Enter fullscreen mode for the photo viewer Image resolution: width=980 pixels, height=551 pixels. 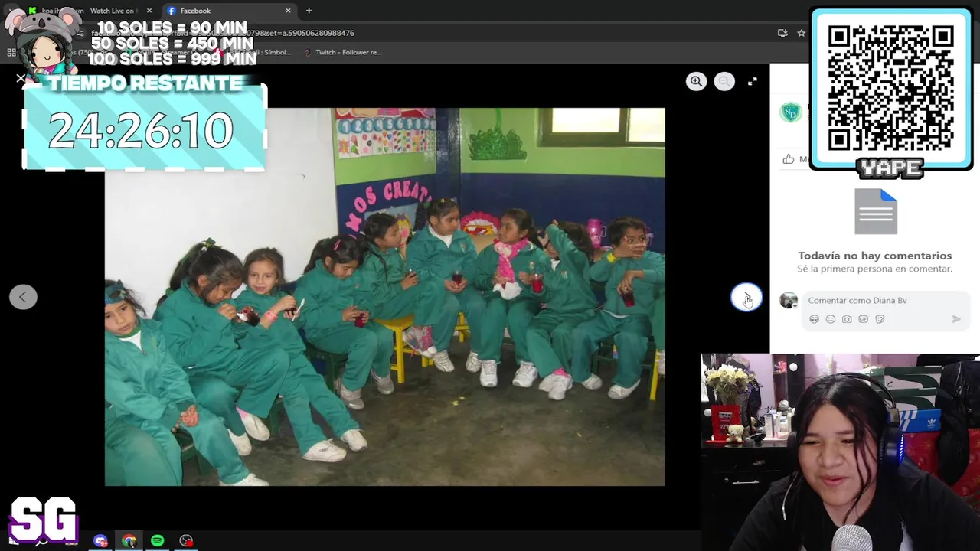point(753,81)
